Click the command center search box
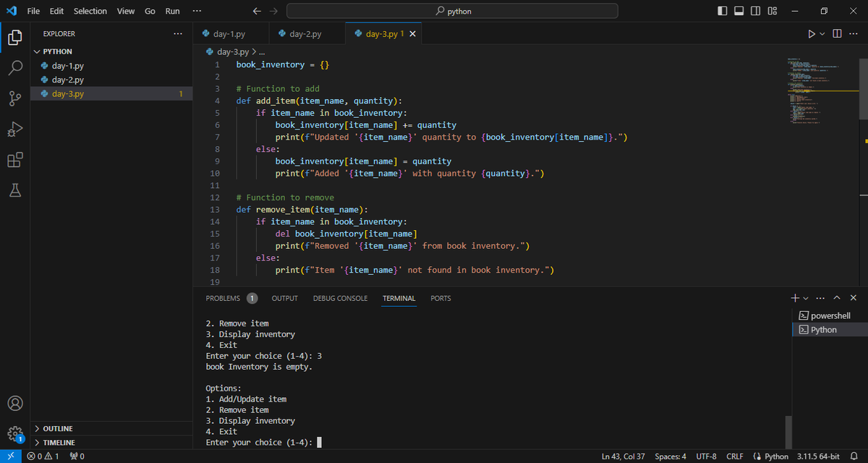Viewport: 868px width, 463px height. click(x=452, y=11)
